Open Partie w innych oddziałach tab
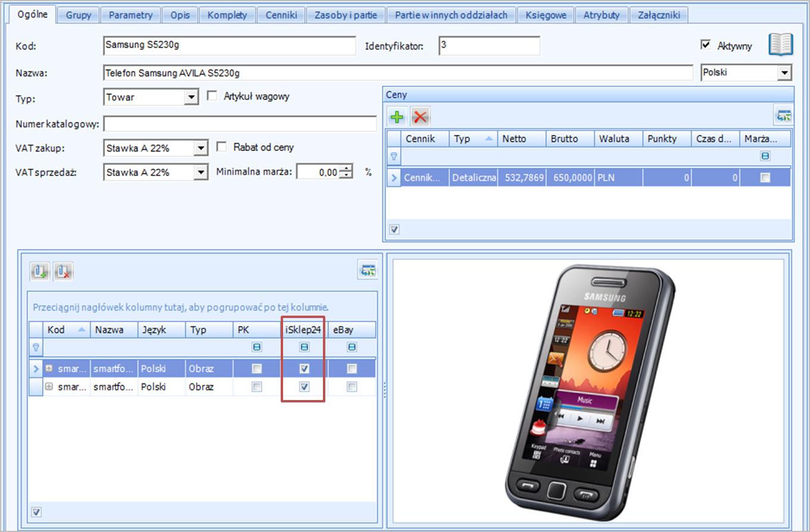 451,15
